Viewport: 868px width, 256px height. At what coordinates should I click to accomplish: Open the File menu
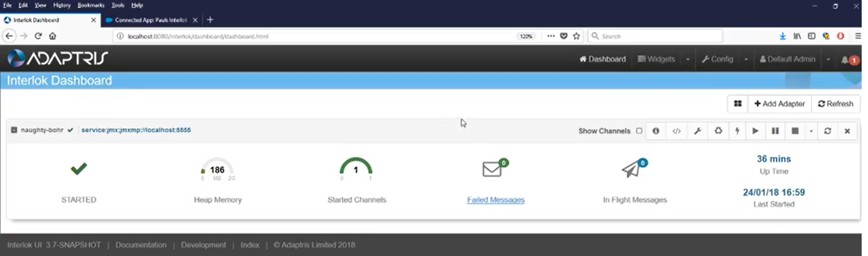[7, 5]
